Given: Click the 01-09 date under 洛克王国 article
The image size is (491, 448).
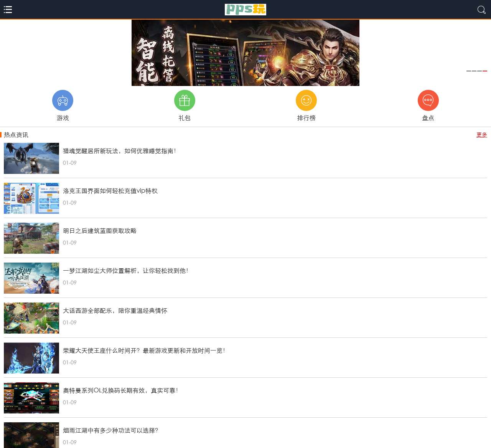Looking at the screenshot, I should tap(70, 203).
